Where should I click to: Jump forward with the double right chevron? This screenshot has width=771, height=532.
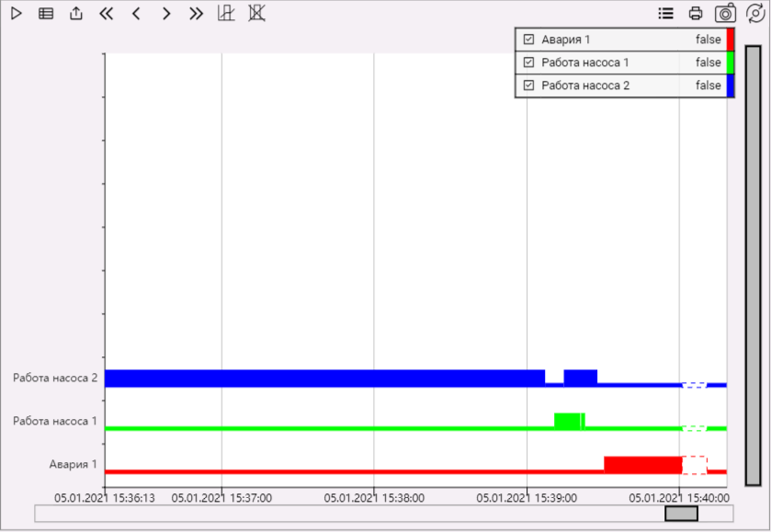tap(196, 14)
